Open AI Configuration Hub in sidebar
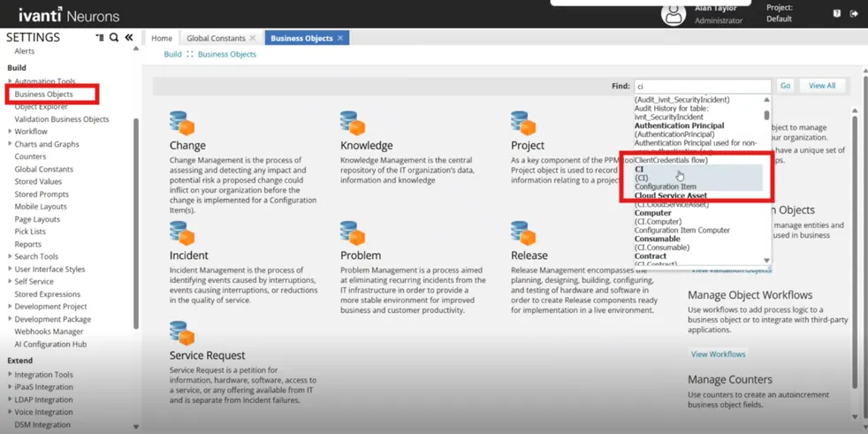Viewport: 868px width, 434px height. (x=50, y=345)
